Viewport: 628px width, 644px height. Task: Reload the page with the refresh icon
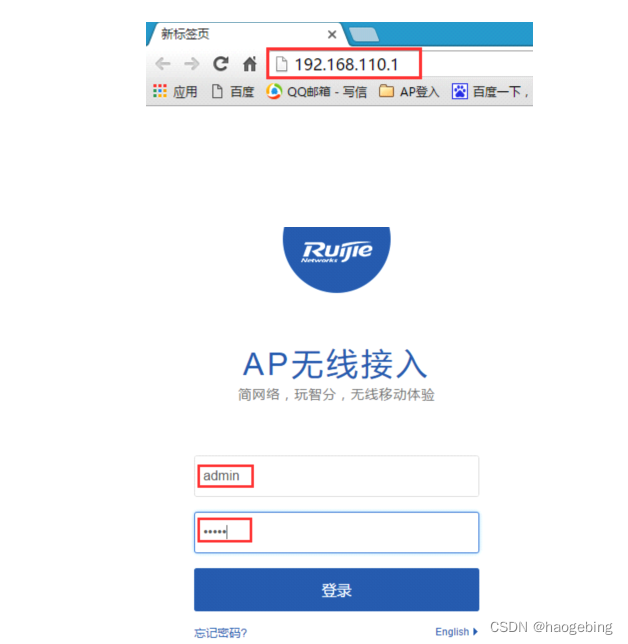(x=221, y=64)
